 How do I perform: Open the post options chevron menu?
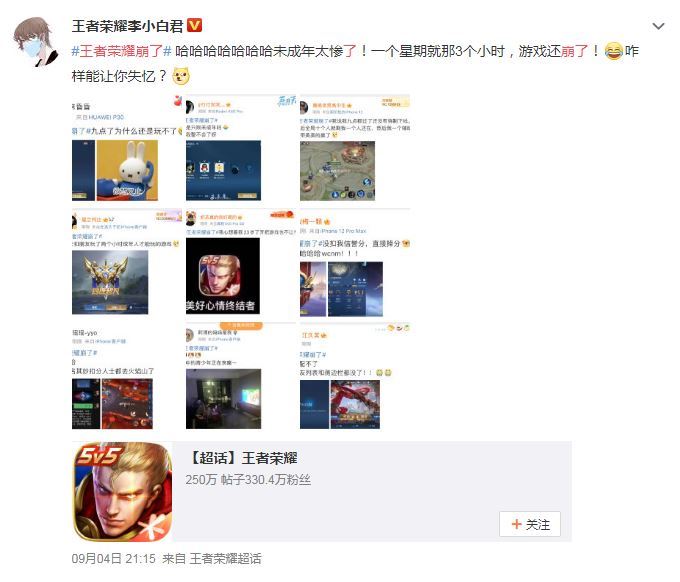click(658, 26)
